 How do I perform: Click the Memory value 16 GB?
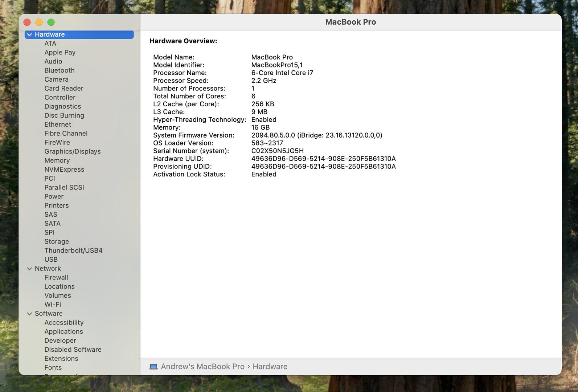[261, 127]
